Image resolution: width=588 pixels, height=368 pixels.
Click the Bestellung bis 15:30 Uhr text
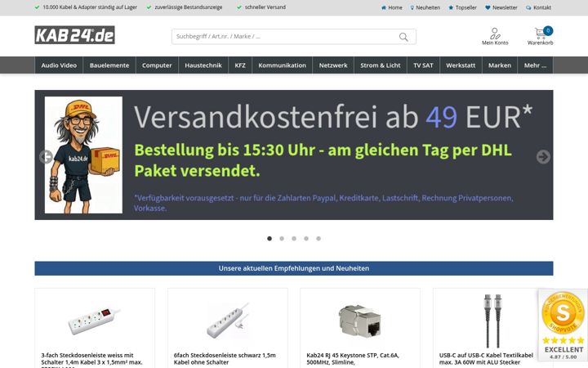click(x=323, y=160)
